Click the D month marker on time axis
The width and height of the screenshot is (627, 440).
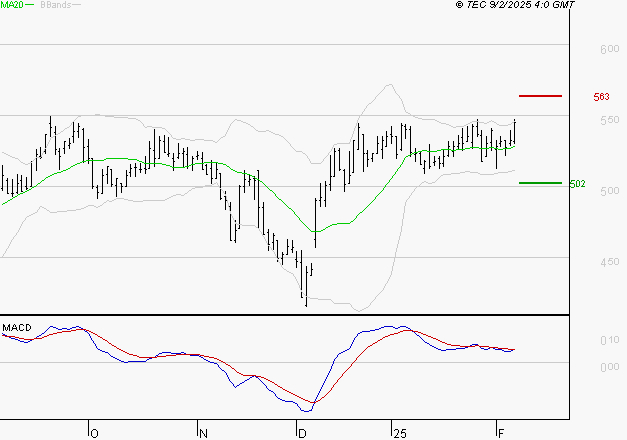point(302,434)
